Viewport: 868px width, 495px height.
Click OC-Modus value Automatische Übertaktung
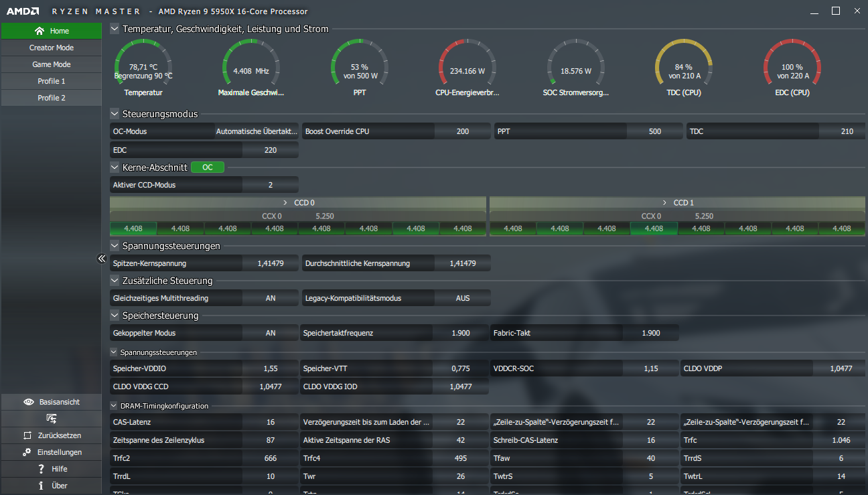point(257,131)
